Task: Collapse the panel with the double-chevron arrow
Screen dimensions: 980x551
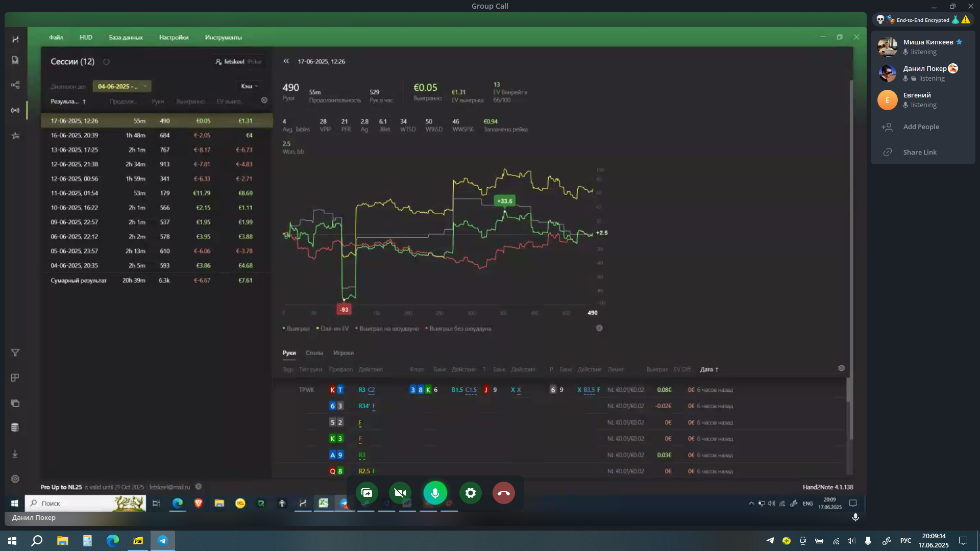Action: pos(286,61)
